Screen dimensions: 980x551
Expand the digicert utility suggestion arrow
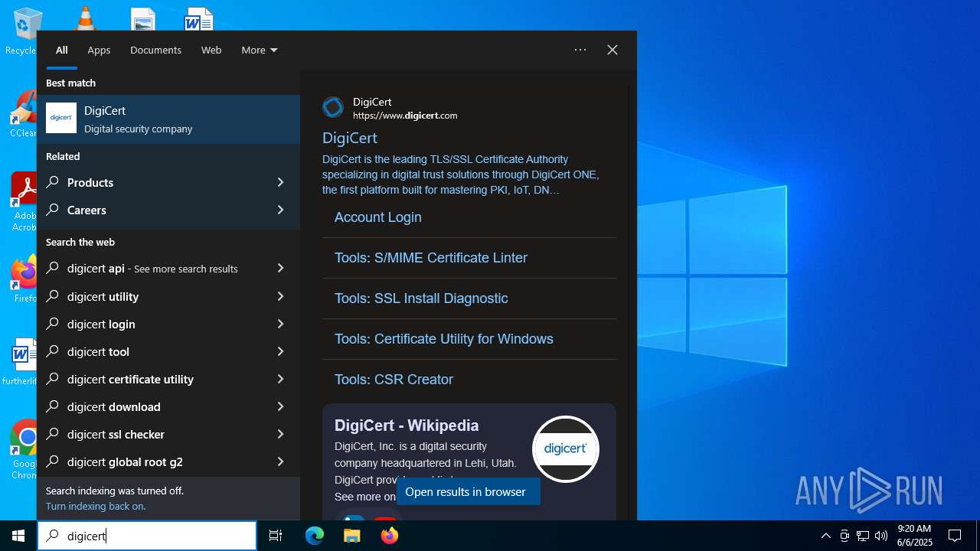click(280, 296)
